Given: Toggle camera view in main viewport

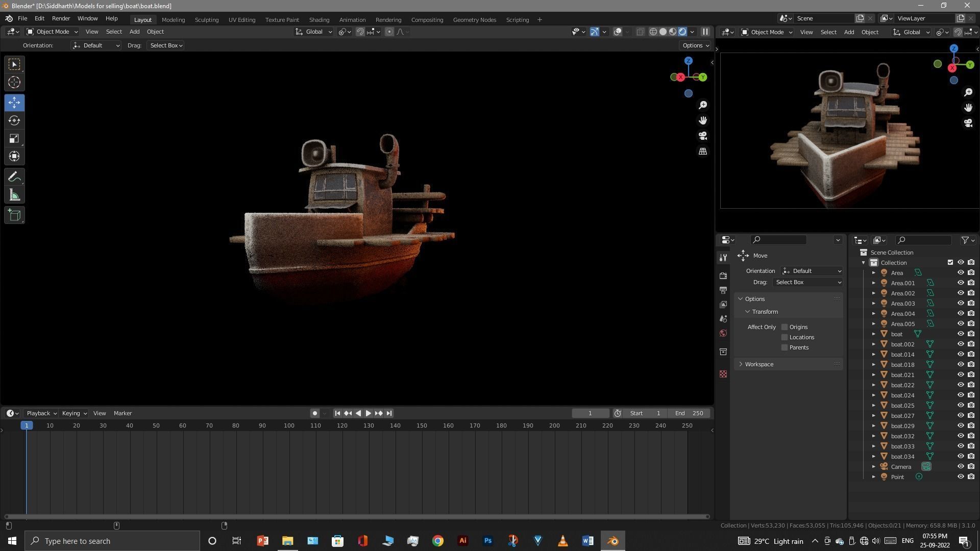Looking at the screenshot, I should (703, 136).
